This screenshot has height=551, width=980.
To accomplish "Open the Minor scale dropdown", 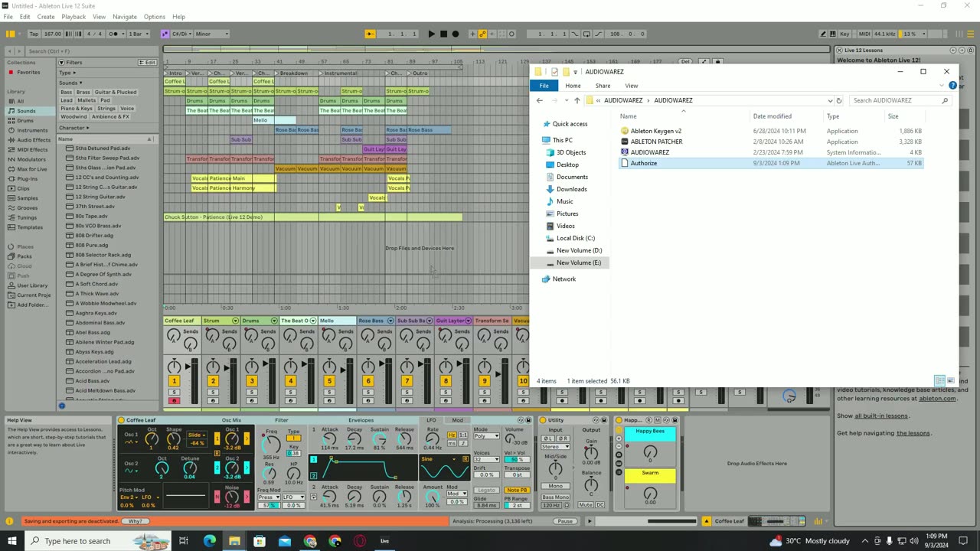I will point(212,34).
